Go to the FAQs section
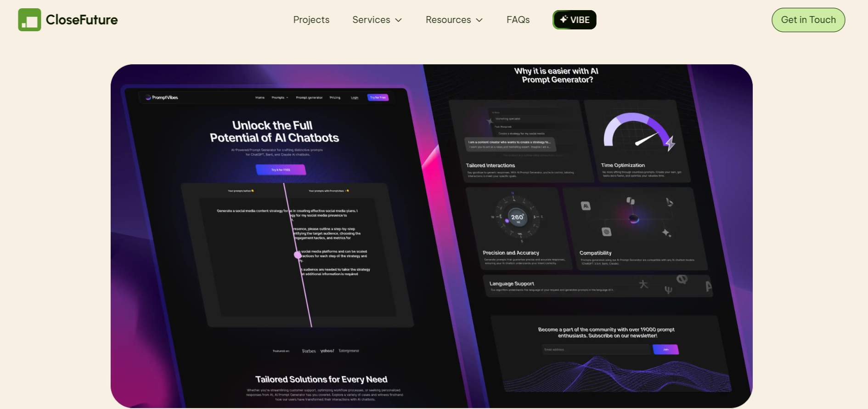The image size is (868, 409). coord(518,20)
